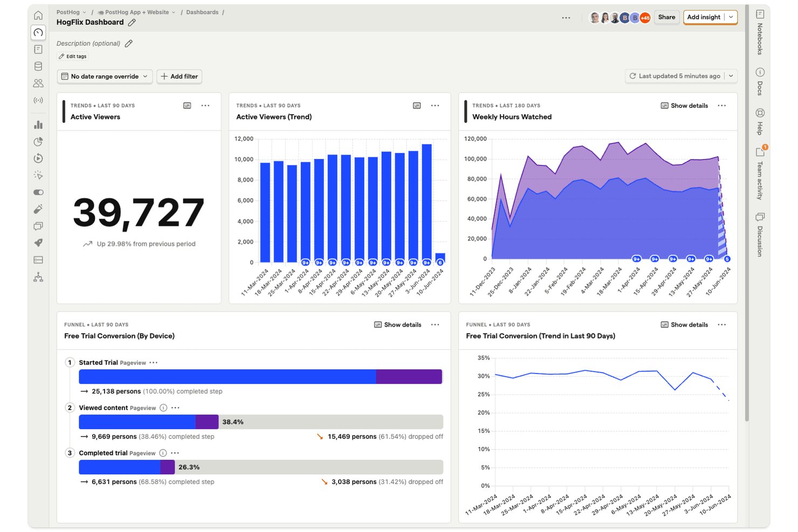Open the Home icon in sidebar
This screenshot has height=532, width=798.
click(x=38, y=16)
